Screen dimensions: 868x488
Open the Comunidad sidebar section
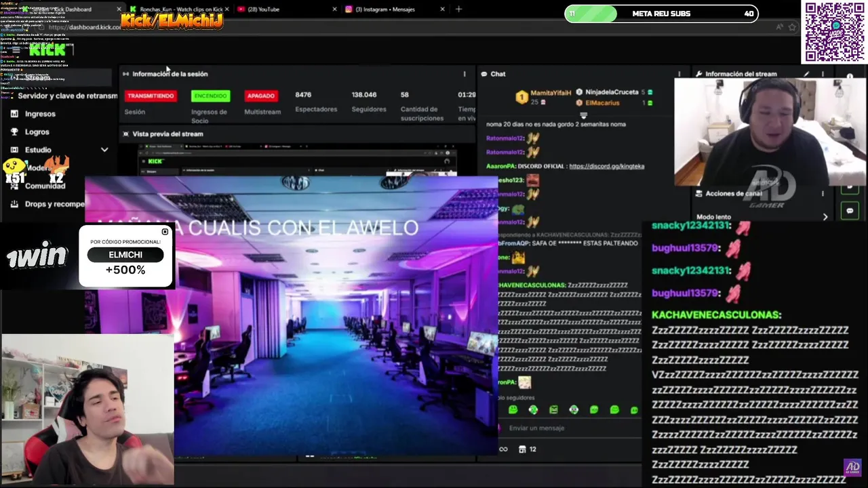tap(45, 186)
